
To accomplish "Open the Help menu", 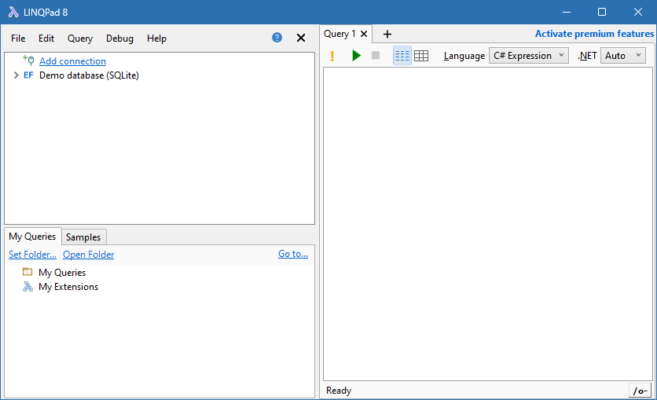I will (156, 39).
